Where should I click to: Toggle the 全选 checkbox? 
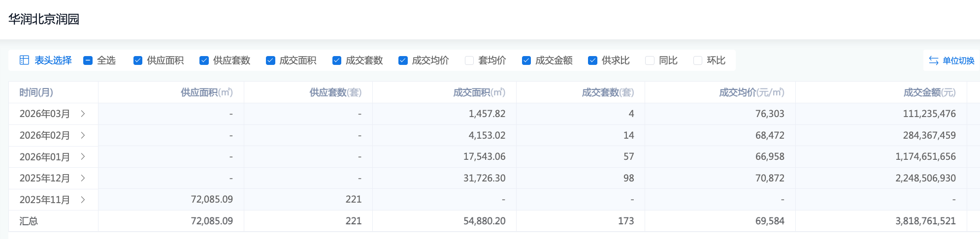88,60
